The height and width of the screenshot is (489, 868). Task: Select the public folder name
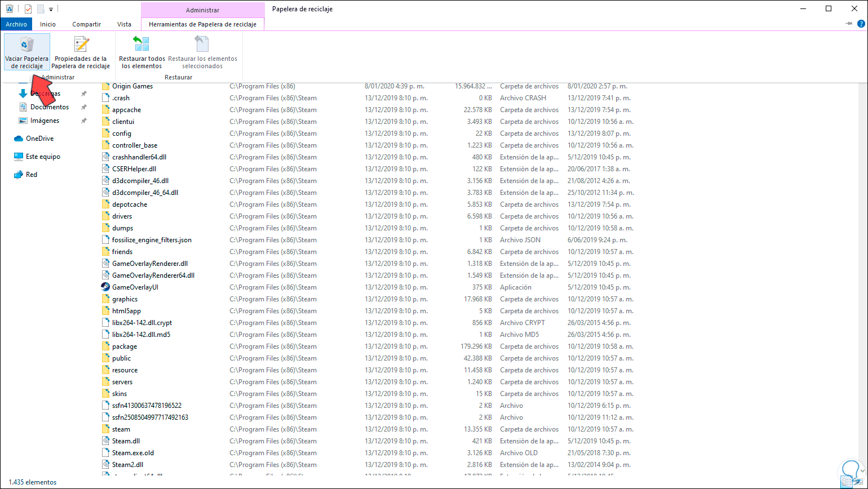[121, 358]
